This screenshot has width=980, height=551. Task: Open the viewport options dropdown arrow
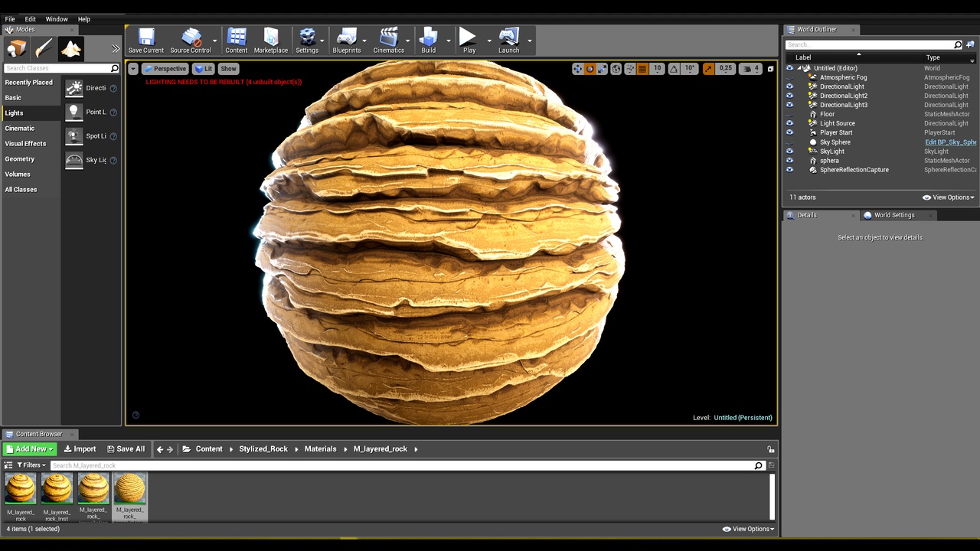coord(133,69)
